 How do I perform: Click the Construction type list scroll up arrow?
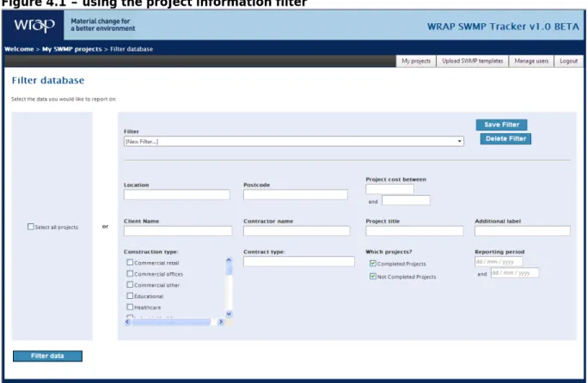[229, 259]
